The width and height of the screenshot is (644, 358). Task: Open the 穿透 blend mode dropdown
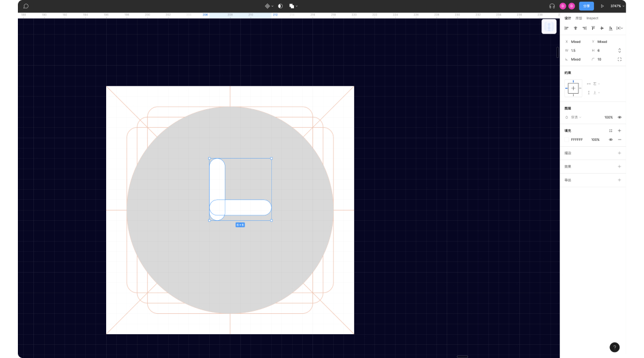pyautogui.click(x=575, y=117)
